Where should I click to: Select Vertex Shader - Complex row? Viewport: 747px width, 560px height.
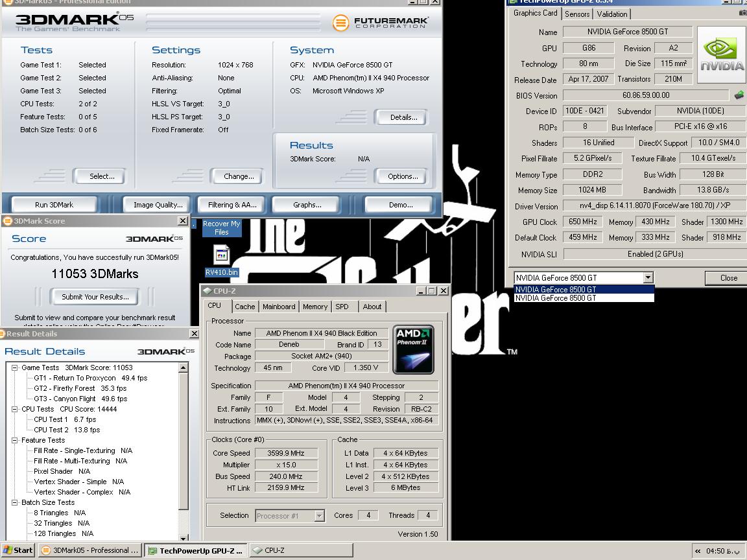pos(82,492)
